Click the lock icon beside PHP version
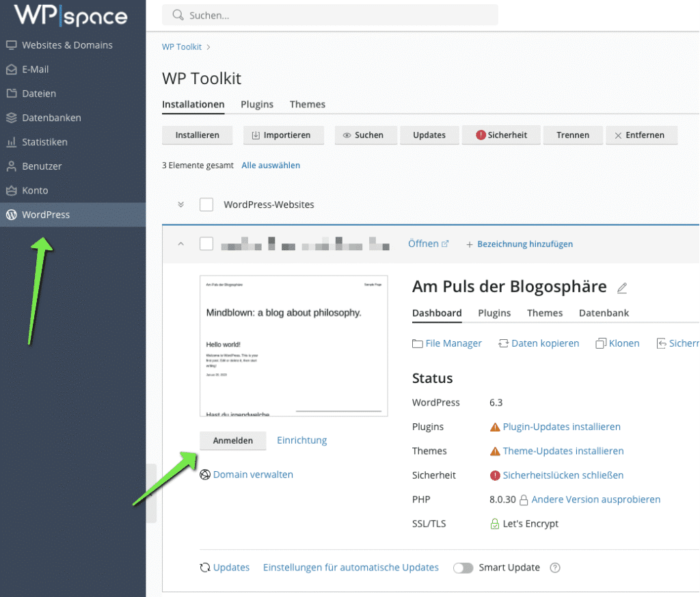 pos(524,500)
